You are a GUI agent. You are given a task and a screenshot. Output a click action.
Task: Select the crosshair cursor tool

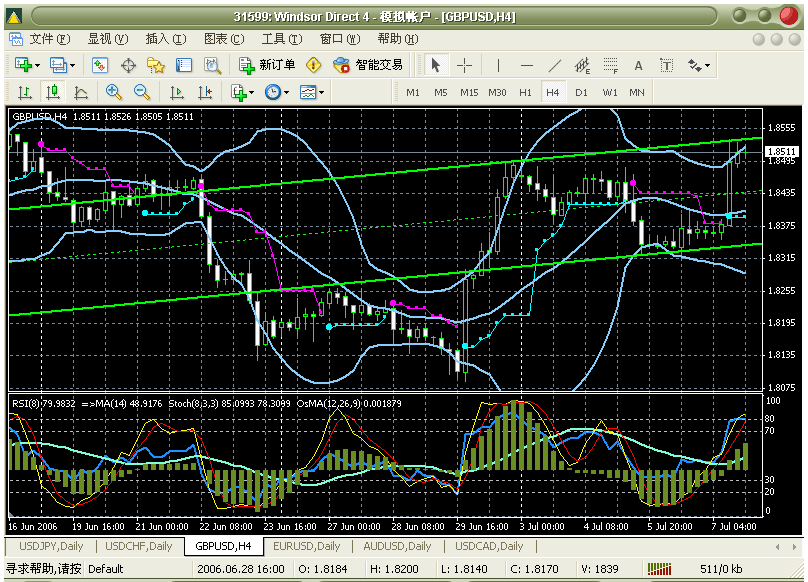pos(464,65)
